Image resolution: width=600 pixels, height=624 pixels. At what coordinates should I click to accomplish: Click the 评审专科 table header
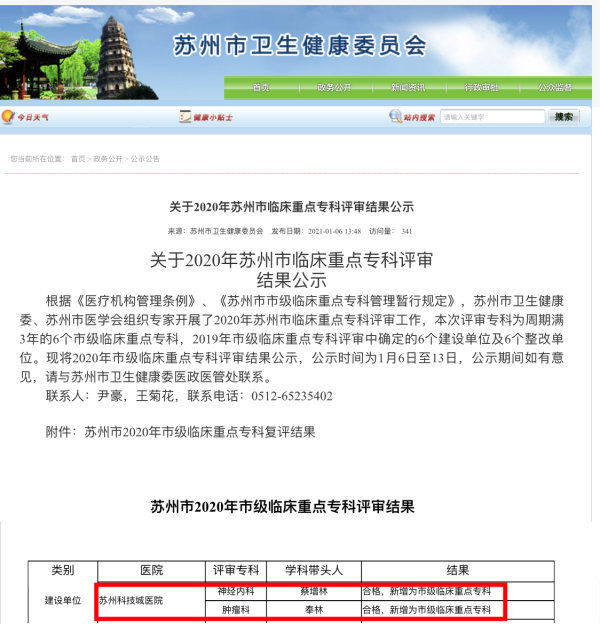pyautogui.click(x=236, y=571)
